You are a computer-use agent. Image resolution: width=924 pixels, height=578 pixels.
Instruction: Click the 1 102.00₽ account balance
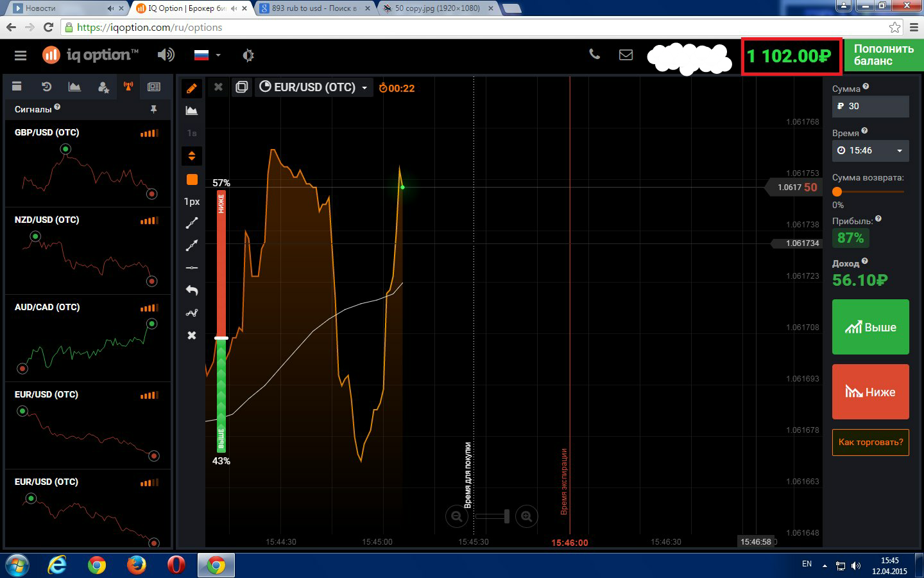791,56
